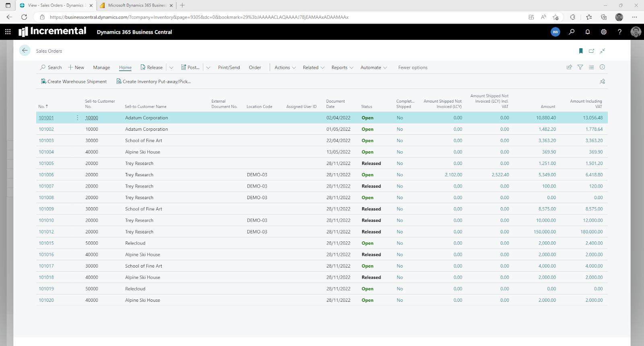Open the Print/Send menu

click(229, 68)
